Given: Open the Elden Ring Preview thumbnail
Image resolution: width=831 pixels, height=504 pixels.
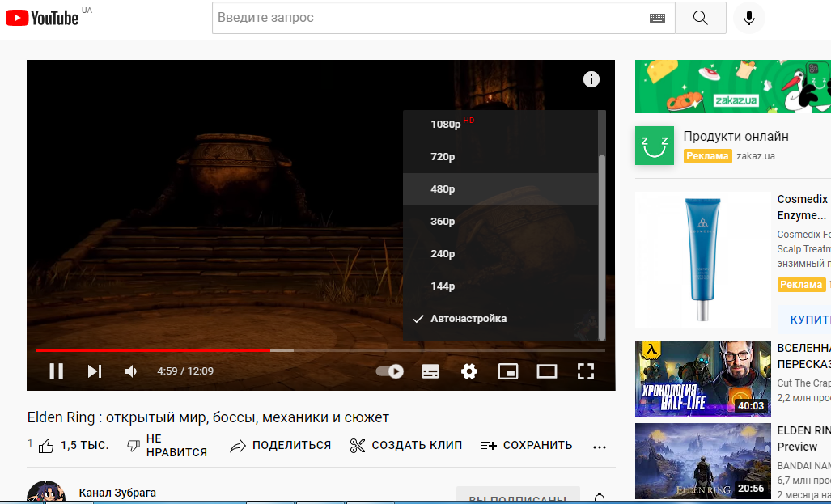Looking at the screenshot, I should point(702,461).
